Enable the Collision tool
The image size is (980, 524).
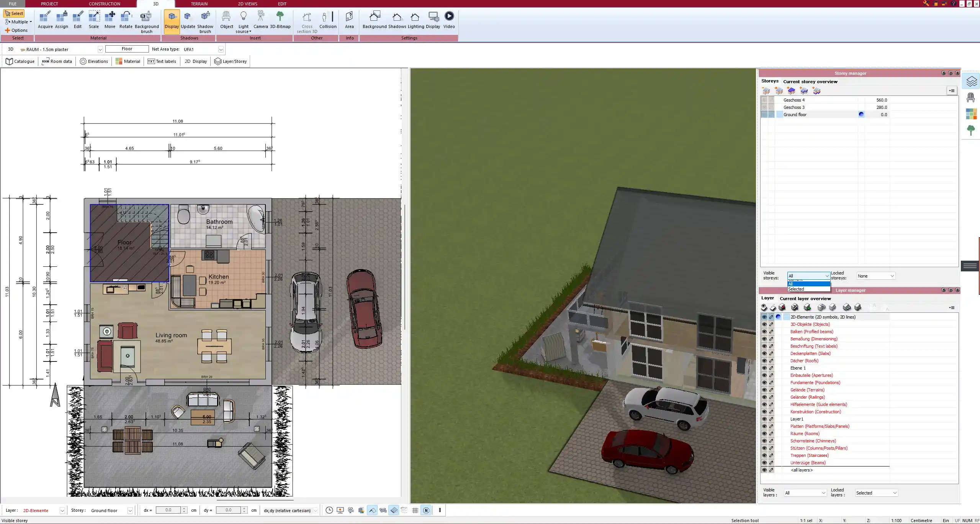point(328,20)
